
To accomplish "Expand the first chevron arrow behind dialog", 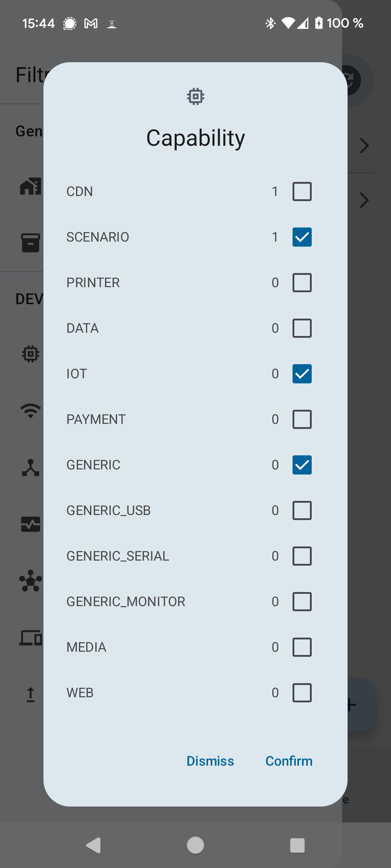I will (x=364, y=146).
